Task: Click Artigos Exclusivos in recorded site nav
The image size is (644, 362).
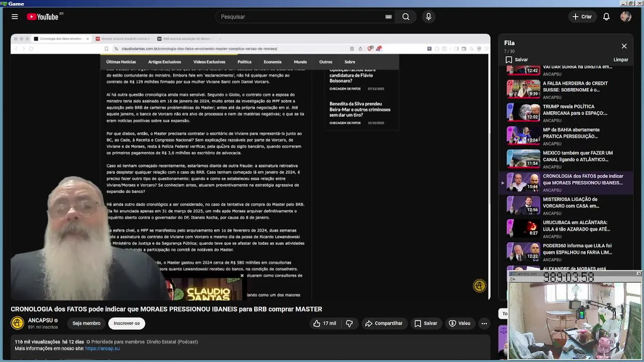Action: (165, 62)
